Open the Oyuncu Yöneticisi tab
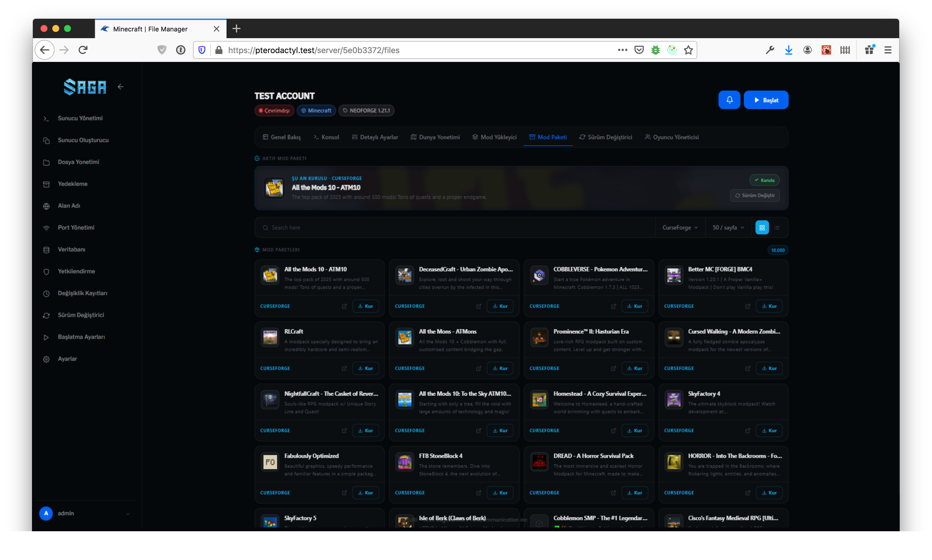The height and width of the screenshot is (560, 932). (671, 137)
